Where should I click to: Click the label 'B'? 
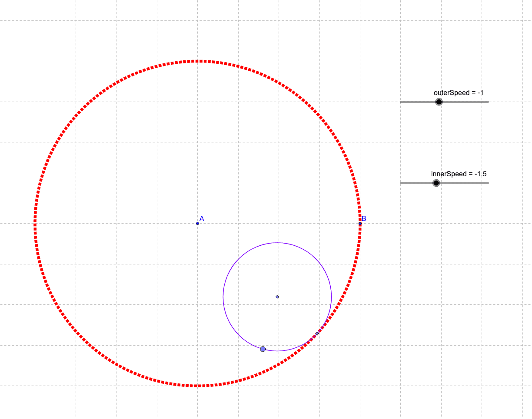364,218
